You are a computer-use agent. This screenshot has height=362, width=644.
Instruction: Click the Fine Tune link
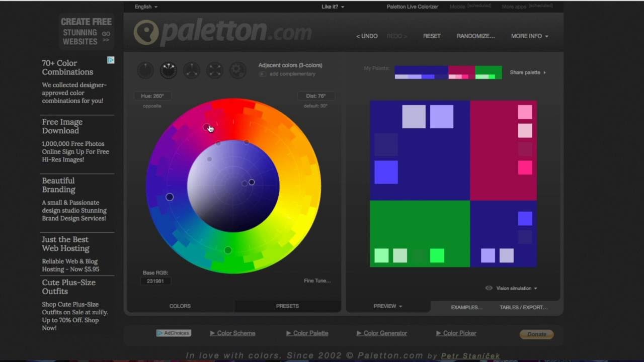coord(317,281)
